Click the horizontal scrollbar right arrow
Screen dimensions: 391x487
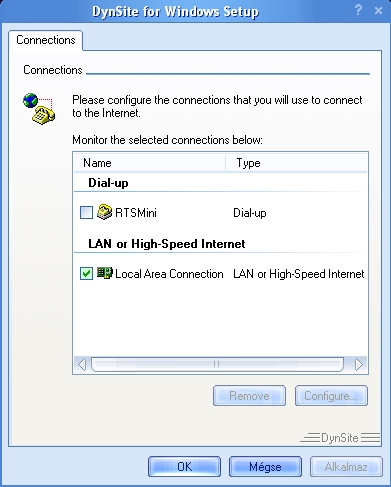[x=359, y=364]
